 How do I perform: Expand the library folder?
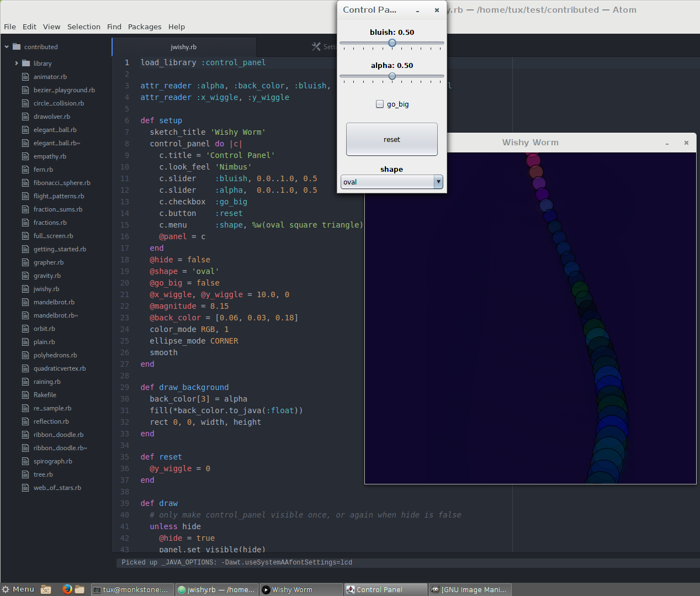(x=17, y=64)
